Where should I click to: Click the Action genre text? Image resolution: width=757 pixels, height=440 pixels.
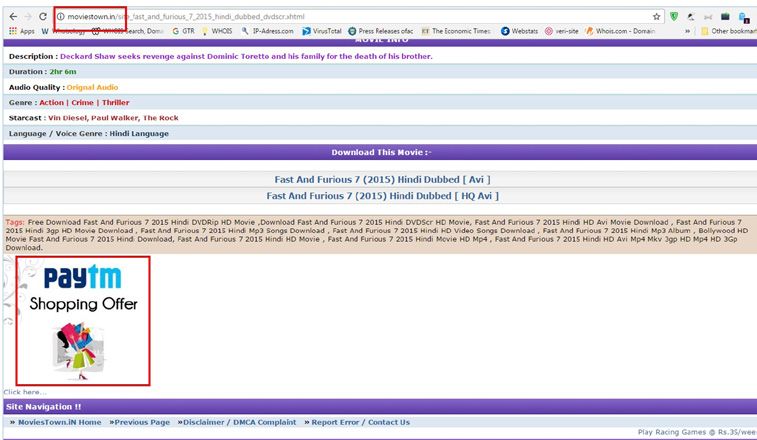(x=51, y=102)
